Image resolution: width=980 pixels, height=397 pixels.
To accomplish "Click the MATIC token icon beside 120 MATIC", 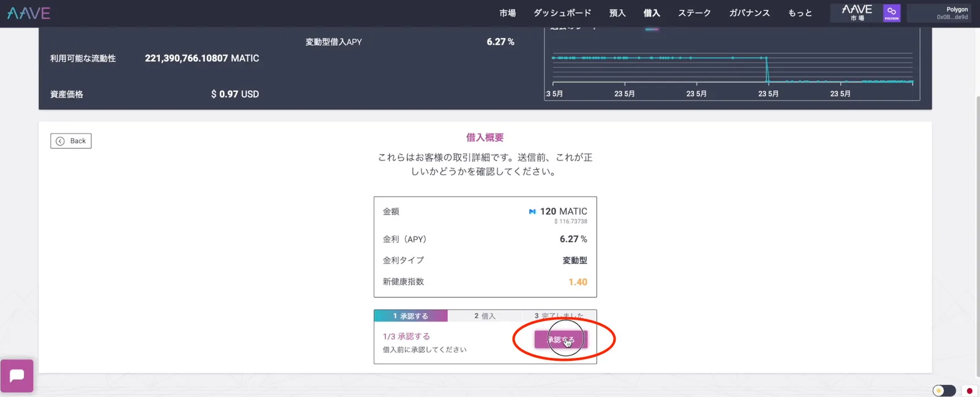I will pyautogui.click(x=532, y=211).
